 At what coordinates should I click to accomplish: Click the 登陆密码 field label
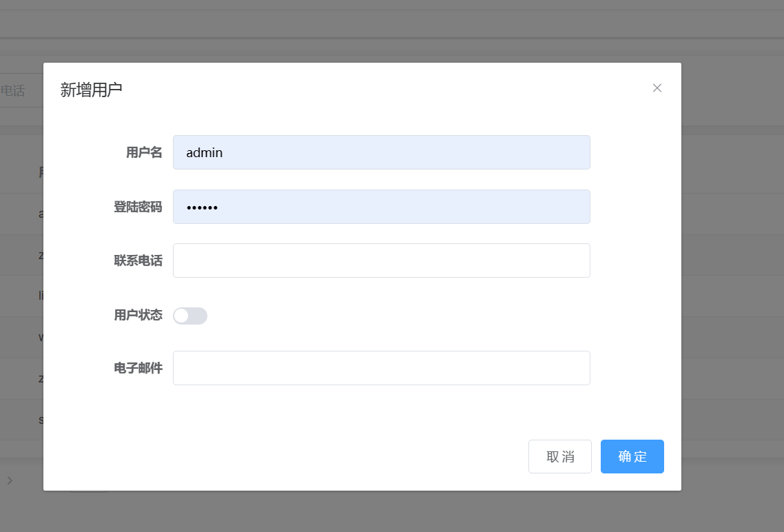pos(138,207)
